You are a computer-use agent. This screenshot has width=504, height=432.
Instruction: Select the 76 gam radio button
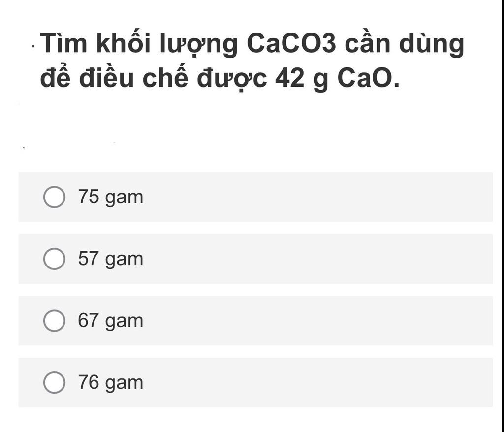pyautogui.click(x=54, y=382)
